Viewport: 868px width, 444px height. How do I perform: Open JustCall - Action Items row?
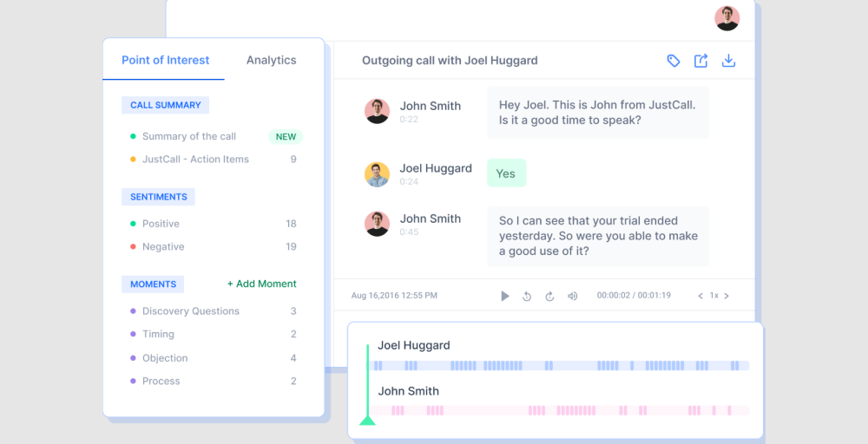point(214,160)
